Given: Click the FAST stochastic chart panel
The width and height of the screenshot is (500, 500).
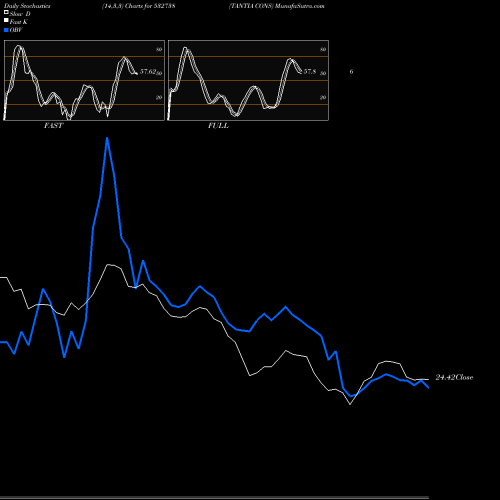Looking at the screenshot, I should pos(84,80).
